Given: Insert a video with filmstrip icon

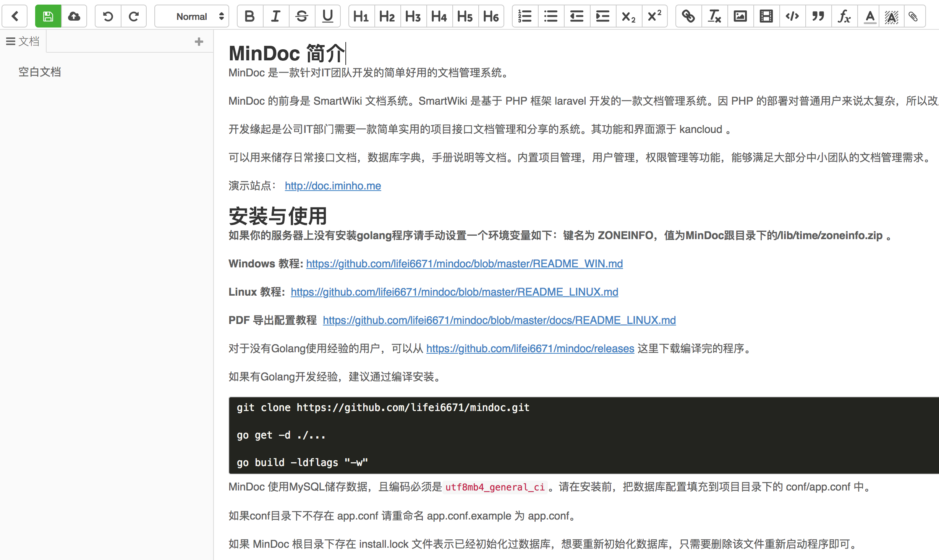Looking at the screenshot, I should coord(766,16).
